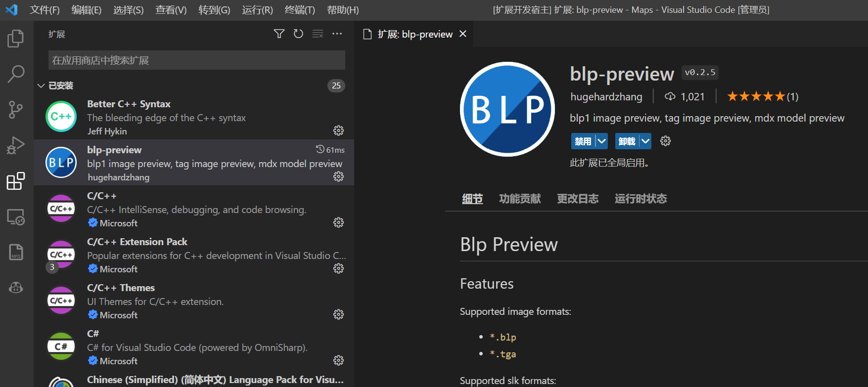Open the 编辑(E) menu
The image size is (868, 387).
pos(87,10)
